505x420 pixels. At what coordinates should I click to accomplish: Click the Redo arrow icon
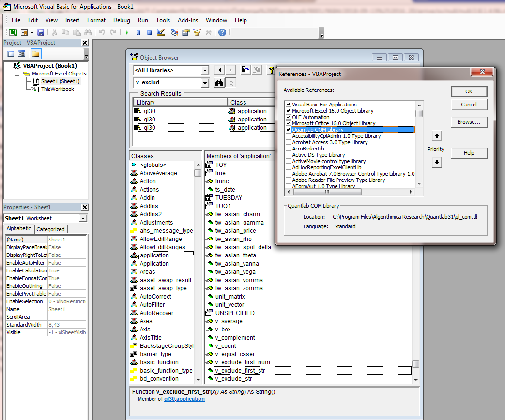tap(113, 32)
